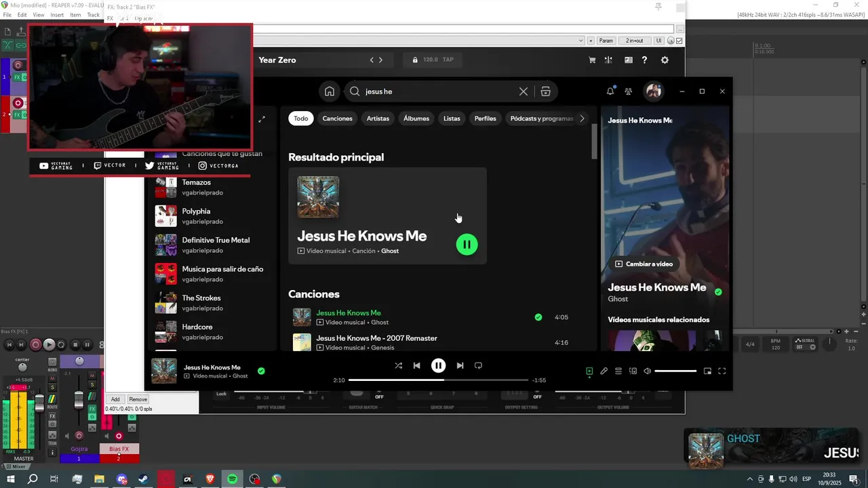Click TAP tempo in Bias FX
868x488 pixels.
[x=448, y=60]
